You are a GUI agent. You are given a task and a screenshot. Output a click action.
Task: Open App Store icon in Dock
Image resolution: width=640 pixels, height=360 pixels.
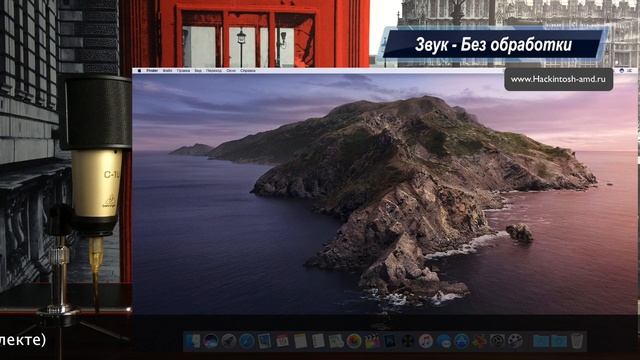[x=461, y=341]
